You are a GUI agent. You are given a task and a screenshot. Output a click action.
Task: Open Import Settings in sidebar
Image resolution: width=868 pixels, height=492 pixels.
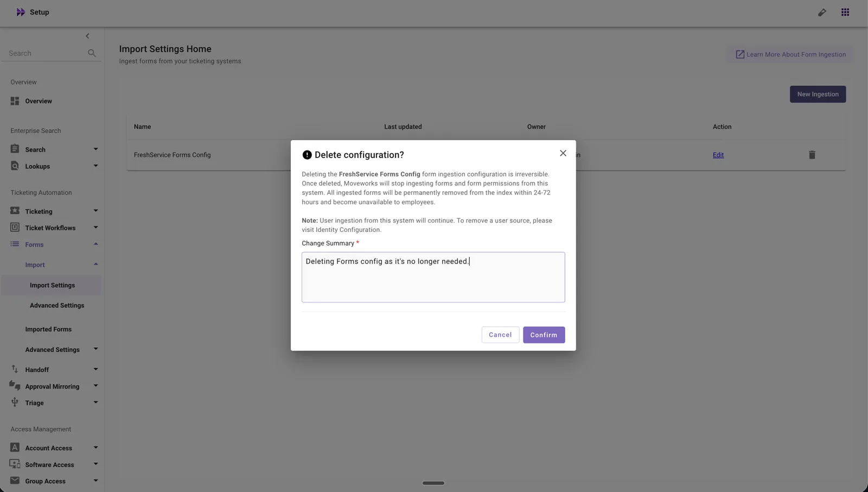(x=52, y=285)
